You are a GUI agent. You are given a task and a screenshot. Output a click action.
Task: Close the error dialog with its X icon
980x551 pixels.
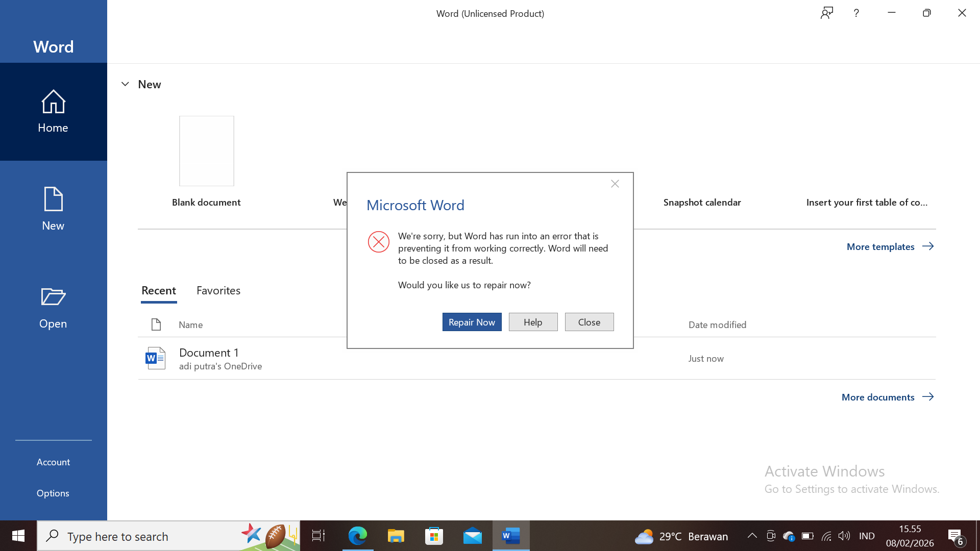coord(615,184)
